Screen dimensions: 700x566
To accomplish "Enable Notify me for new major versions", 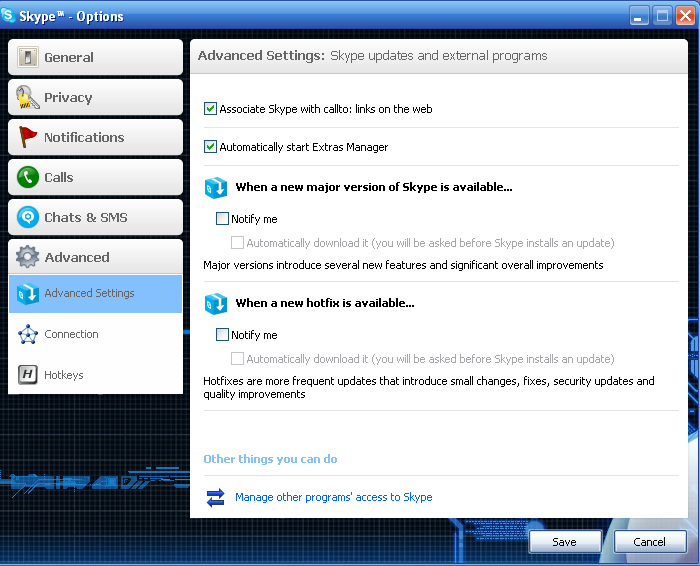I will [x=222, y=219].
